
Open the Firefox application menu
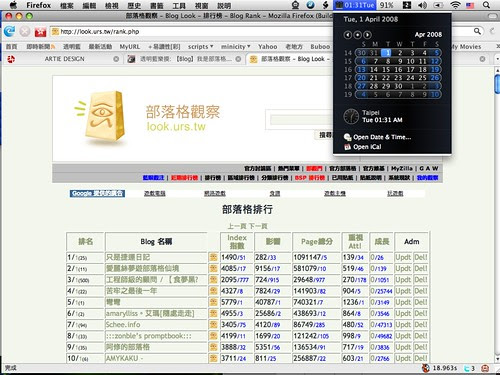[39, 5]
